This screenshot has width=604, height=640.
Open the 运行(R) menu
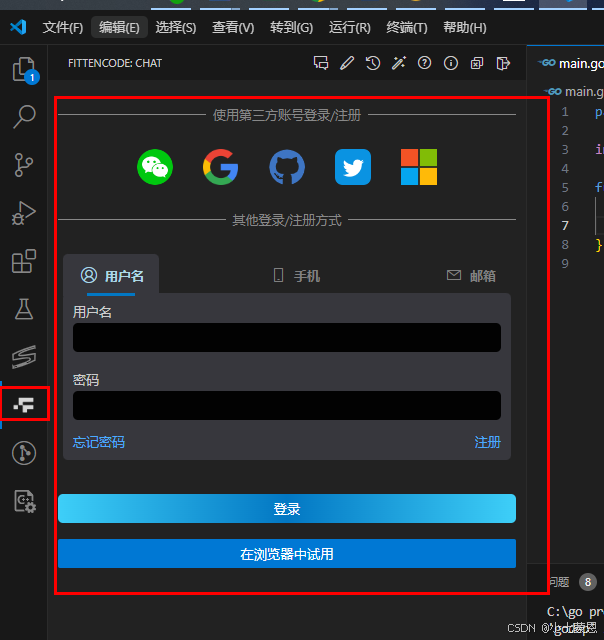(x=350, y=27)
